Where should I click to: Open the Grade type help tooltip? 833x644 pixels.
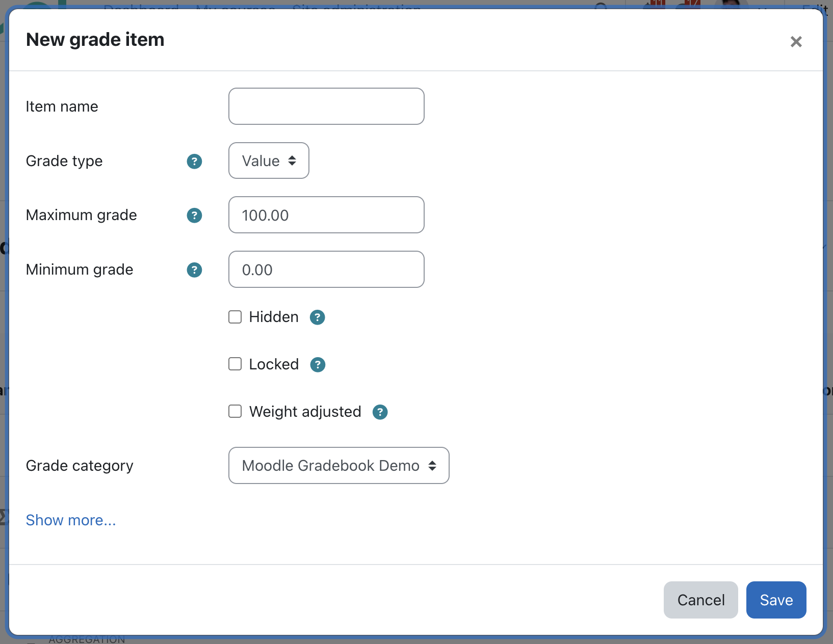click(194, 161)
